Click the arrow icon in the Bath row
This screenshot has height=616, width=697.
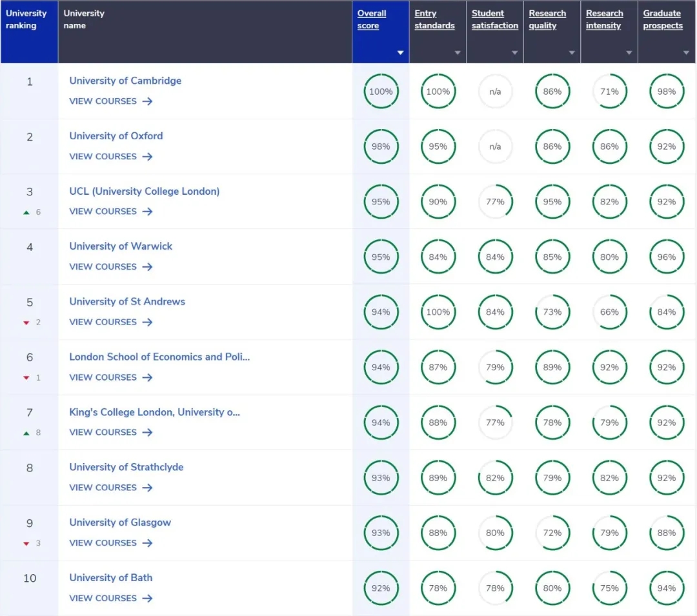click(147, 599)
